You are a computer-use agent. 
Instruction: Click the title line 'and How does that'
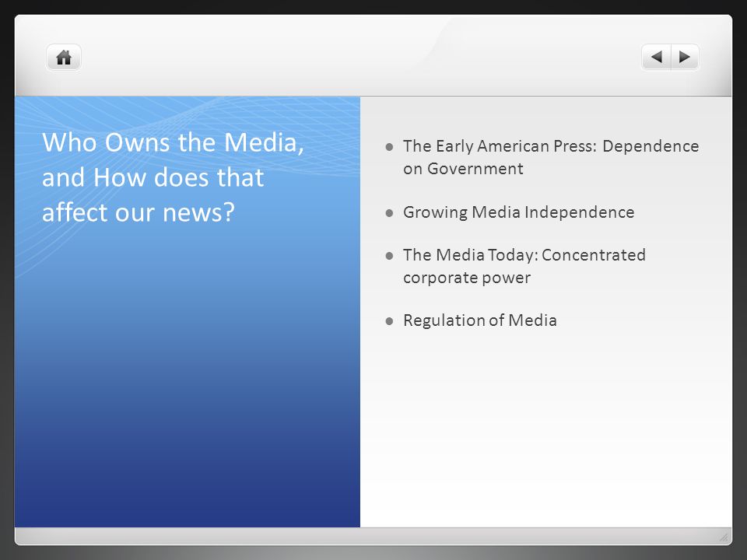tap(153, 177)
